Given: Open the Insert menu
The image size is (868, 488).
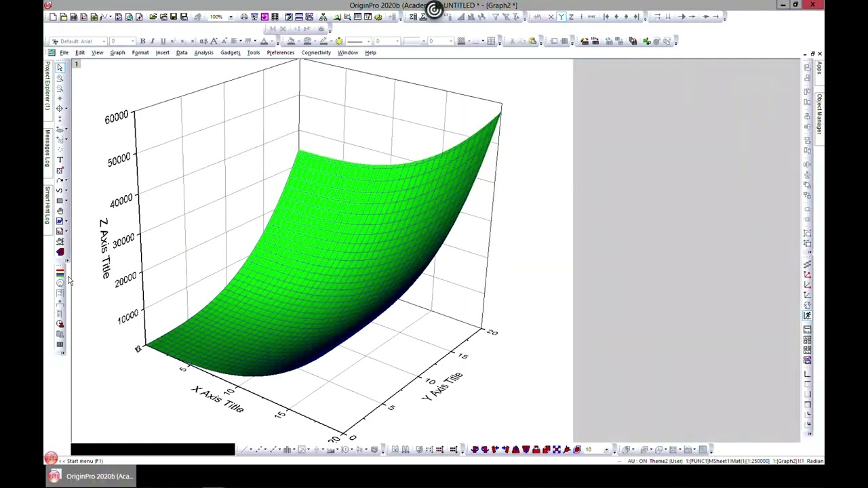Looking at the screenshot, I should 162,53.
